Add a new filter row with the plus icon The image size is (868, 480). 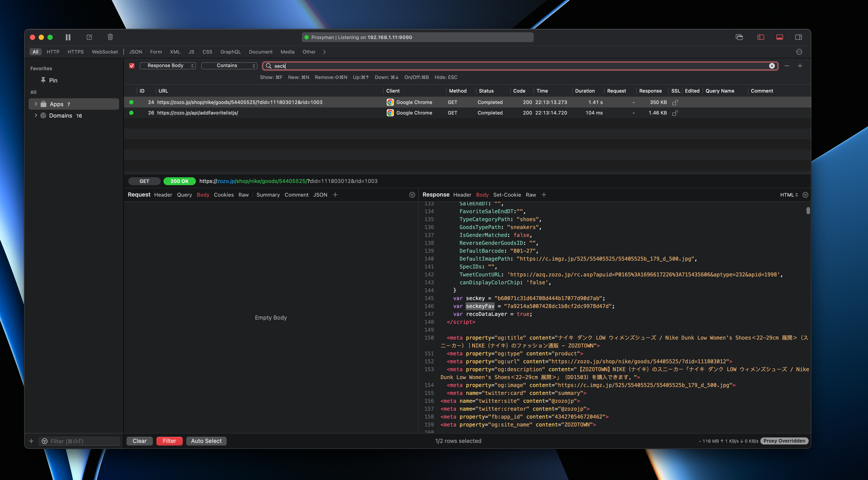point(800,66)
